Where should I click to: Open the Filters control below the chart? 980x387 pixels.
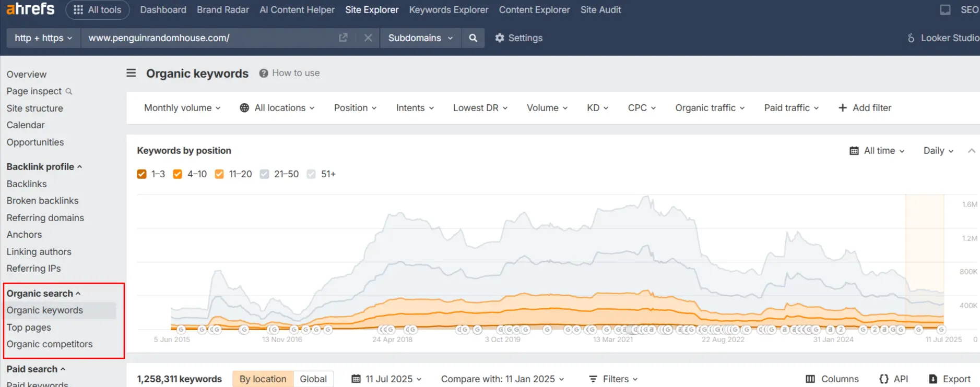tap(613, 379)
